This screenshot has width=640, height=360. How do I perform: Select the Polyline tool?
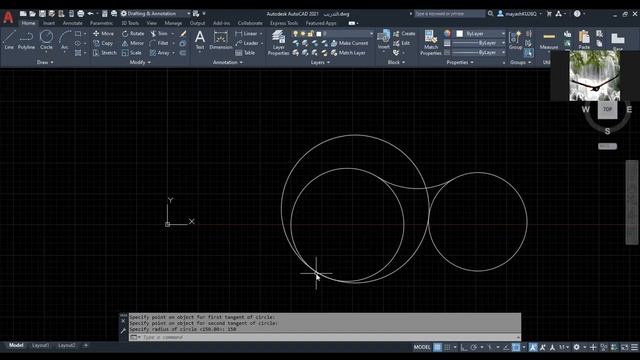point(26,40)
